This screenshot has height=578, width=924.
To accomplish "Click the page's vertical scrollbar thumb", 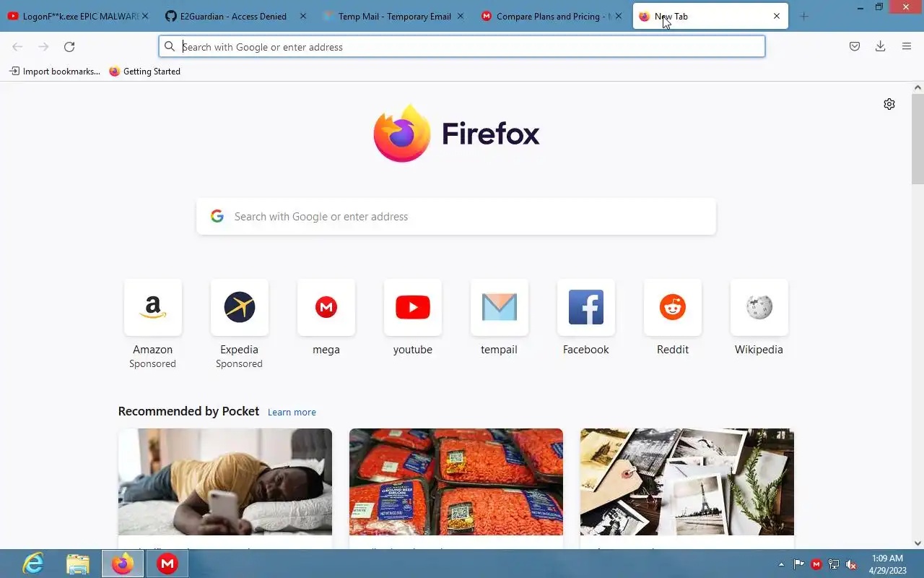I will [x=918, y=138].
